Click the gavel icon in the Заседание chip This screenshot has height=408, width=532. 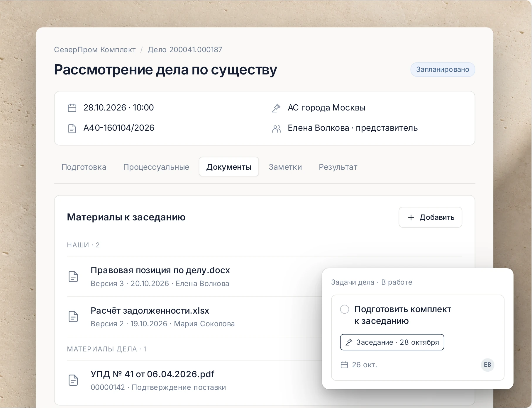349,342
